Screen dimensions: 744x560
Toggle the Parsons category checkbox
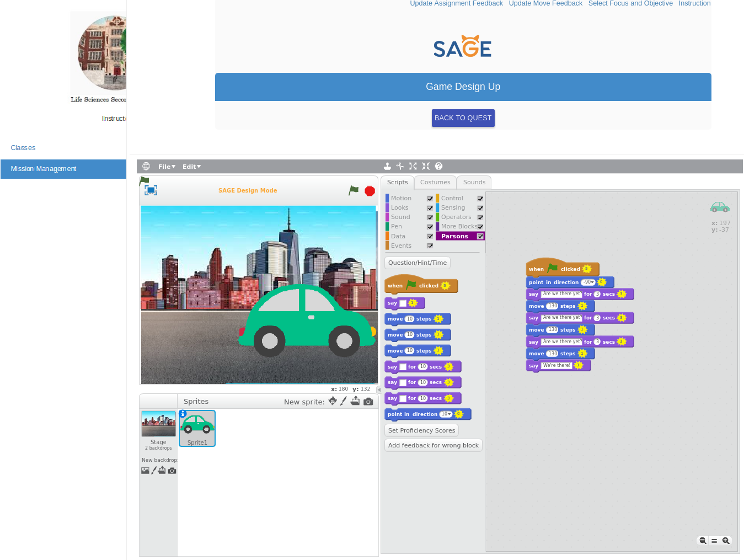(480, 236)
